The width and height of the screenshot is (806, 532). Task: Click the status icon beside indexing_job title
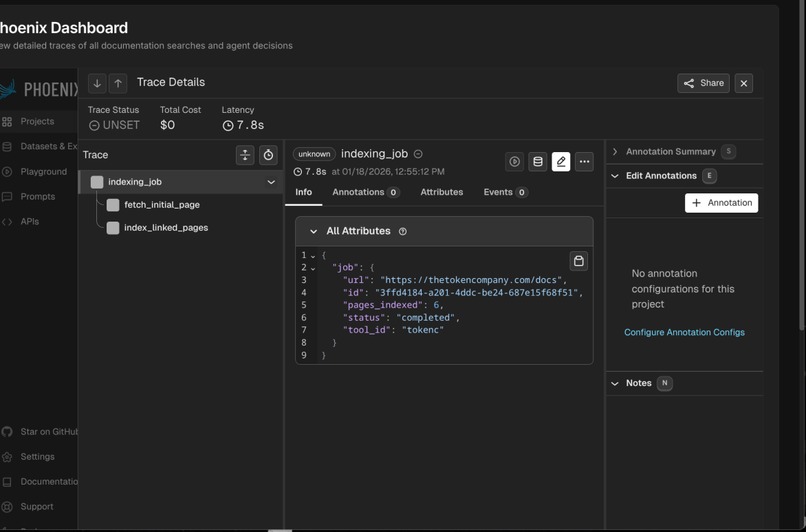point(418,154)
